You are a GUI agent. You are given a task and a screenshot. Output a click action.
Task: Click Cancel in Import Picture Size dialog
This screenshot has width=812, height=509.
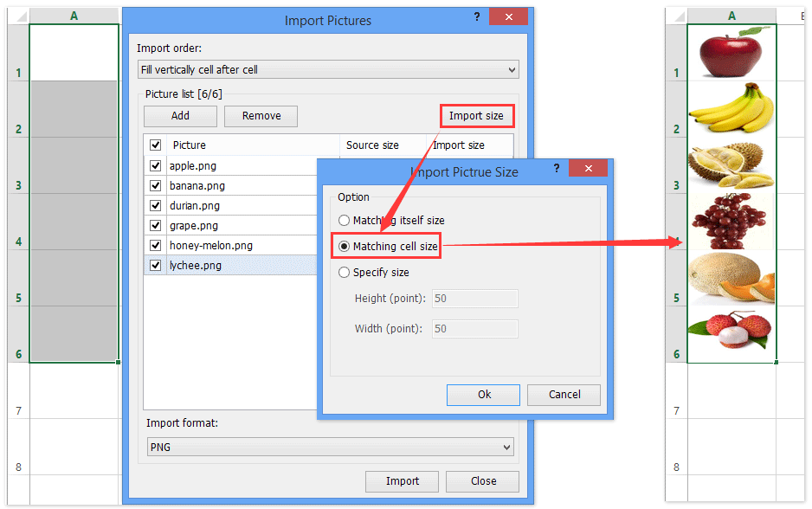pos(564,394)
